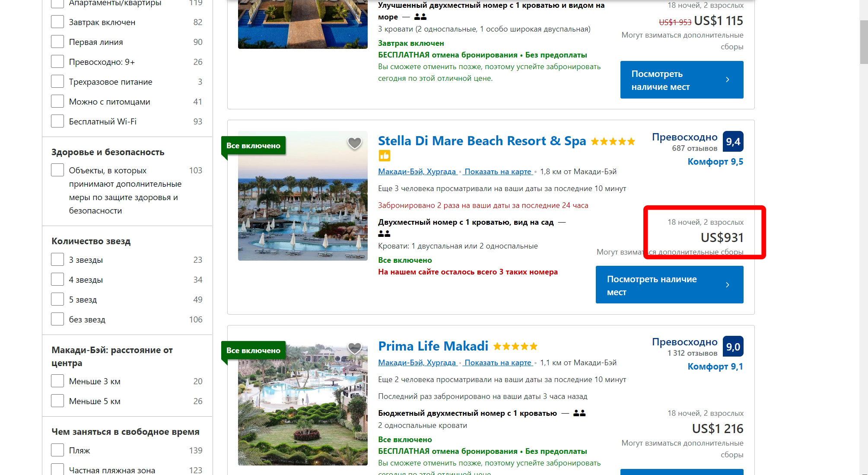Click the Комфорт 9,5 rating text
This screenshot has height=475, width=868.
(x=715, y=162)
